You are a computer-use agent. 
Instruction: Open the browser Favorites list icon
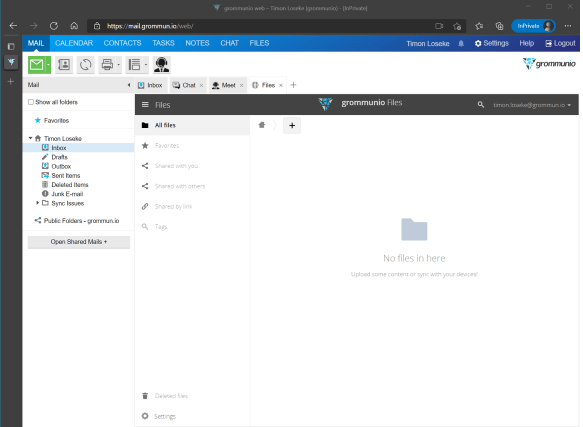(x=479, y=26)
